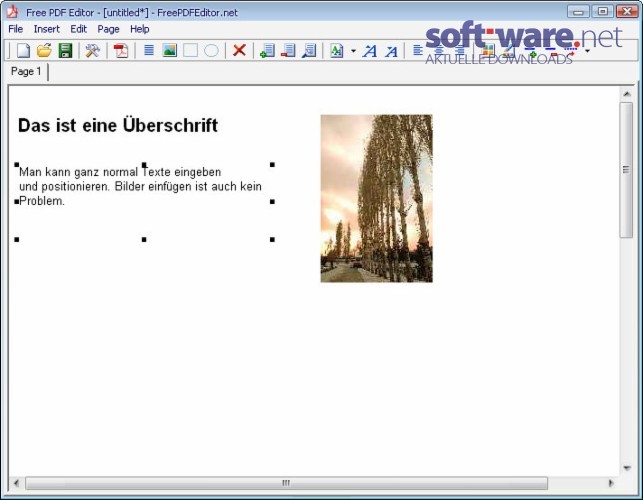Close the Free PDF Editor window

(627, 11)
